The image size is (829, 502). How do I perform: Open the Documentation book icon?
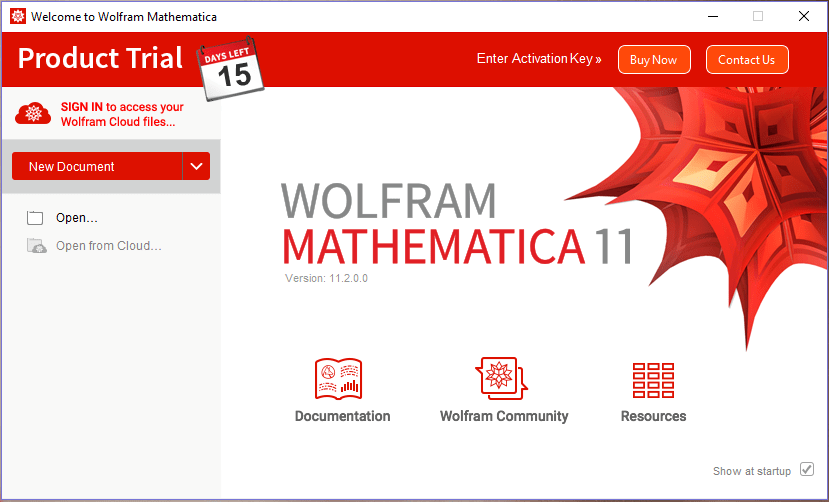coord(338,379)
